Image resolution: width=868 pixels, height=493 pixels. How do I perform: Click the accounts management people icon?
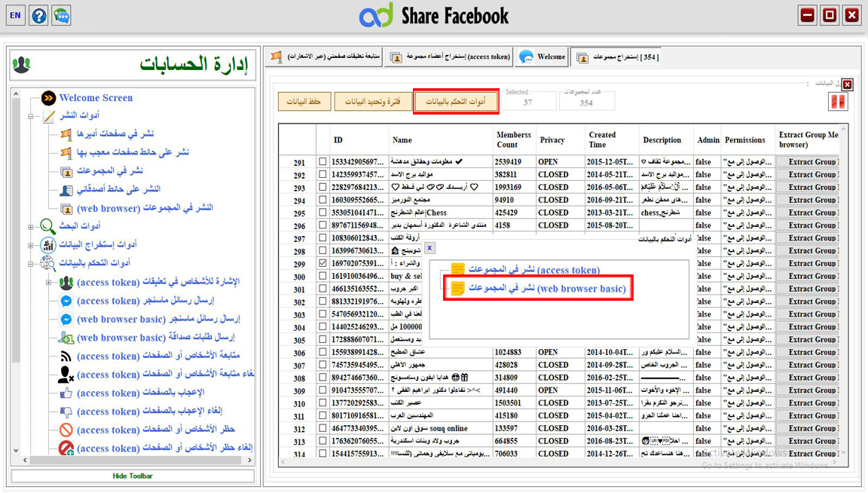pos(22,64)
